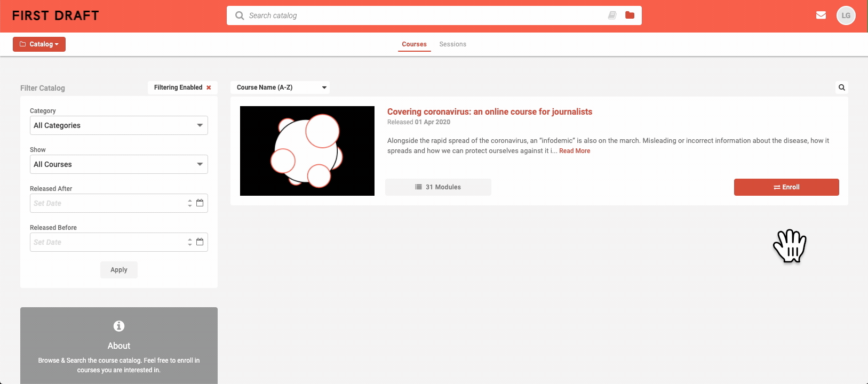The height and width of the screenshot is (384, 868).
Task: Switch to the Sessions tab
Action: coord(452,44)
